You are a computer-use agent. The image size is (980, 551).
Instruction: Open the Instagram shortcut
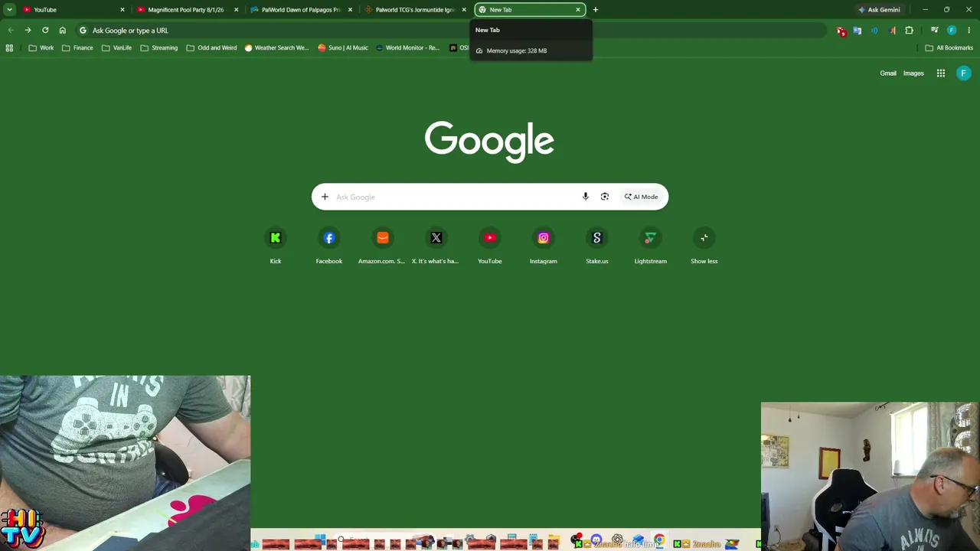[544, 246]
